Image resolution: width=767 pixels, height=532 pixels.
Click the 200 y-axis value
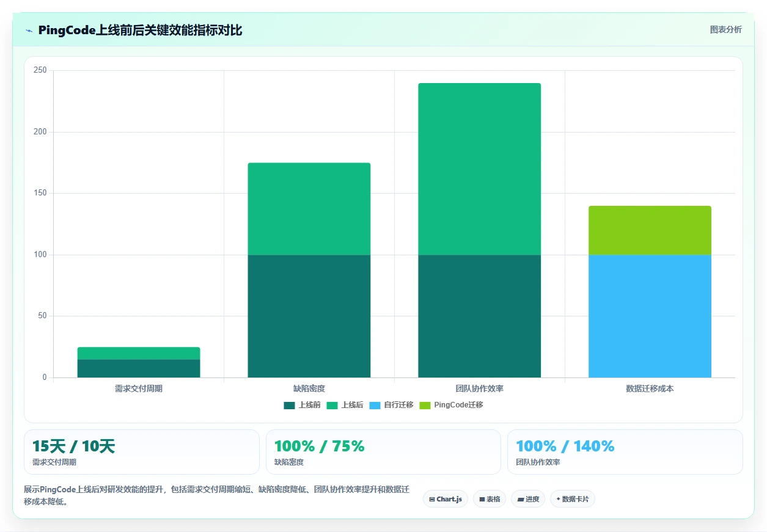coord(40,132)
